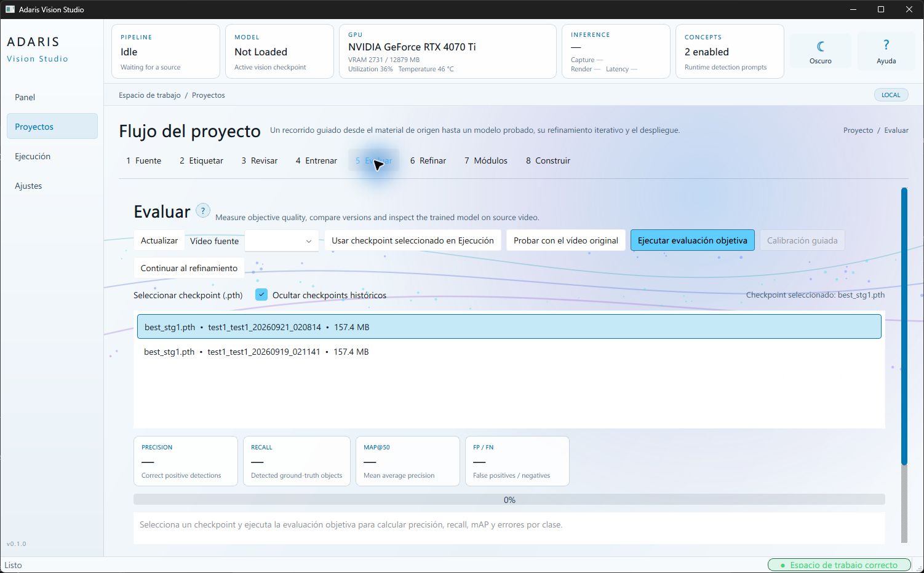
Task: Click Usar checkpoint seleccionado en Ejecución
Action: point(413,240)
